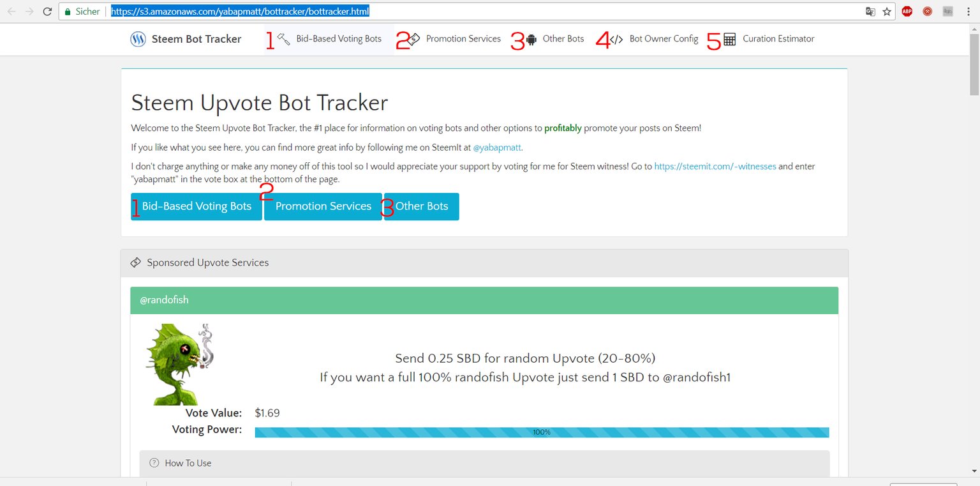
Task: Reload the page with browser refresh icon
Action: point(47,11)
